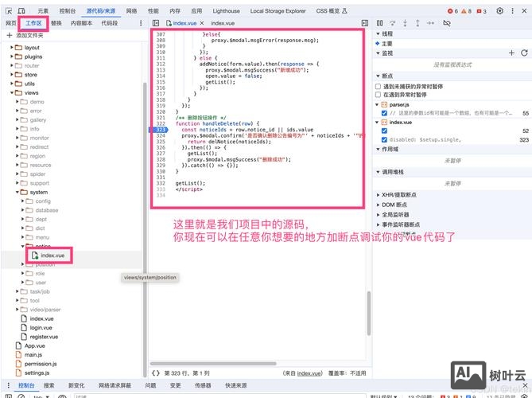Click the inspect element picker icon
The width and height of the screenshot is (532, 398).
tap(7, 11)
